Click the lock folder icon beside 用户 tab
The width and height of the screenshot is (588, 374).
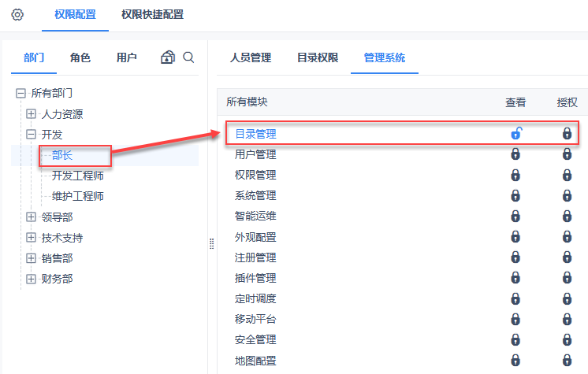pyautogui.click(x=167, y=57)
